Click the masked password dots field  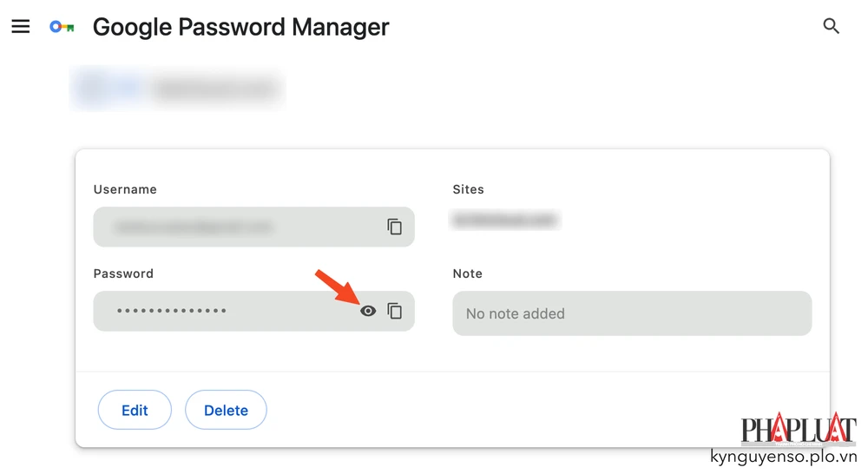pos(174,311)
